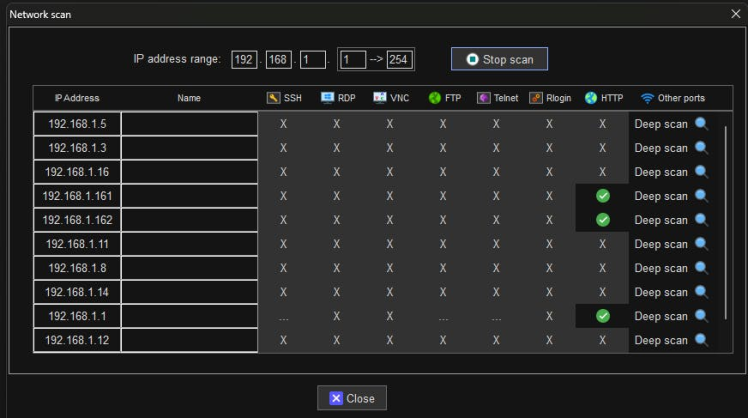Select IP cell 192.168.1.5

pos(77,124)
